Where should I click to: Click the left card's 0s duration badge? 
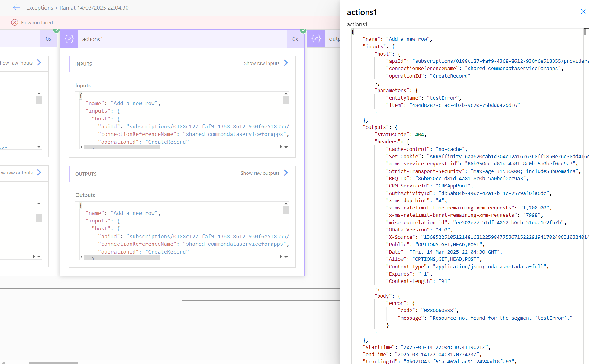(48, 39)
